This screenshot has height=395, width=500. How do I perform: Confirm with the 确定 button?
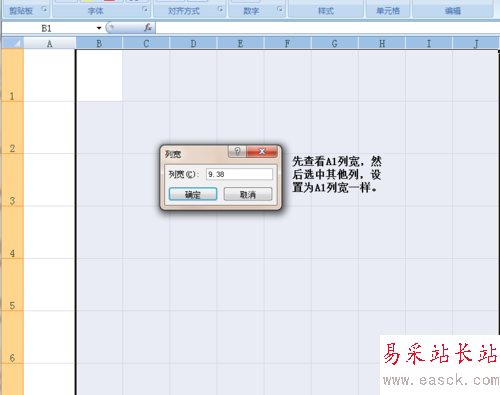point(193,194)
